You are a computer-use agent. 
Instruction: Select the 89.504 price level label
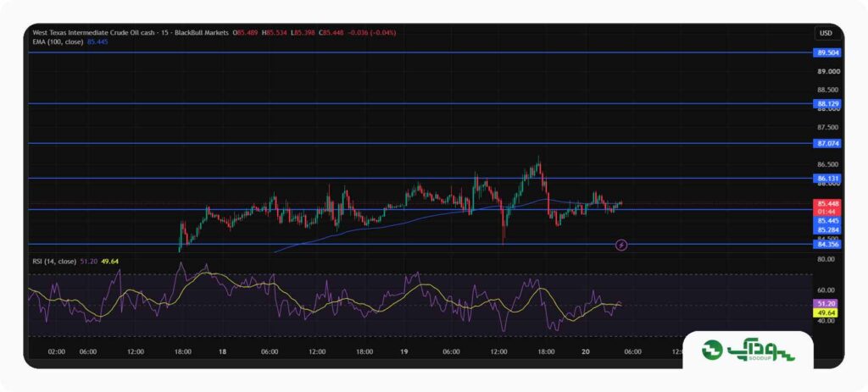pyautogui.click(x=827, y=53)
